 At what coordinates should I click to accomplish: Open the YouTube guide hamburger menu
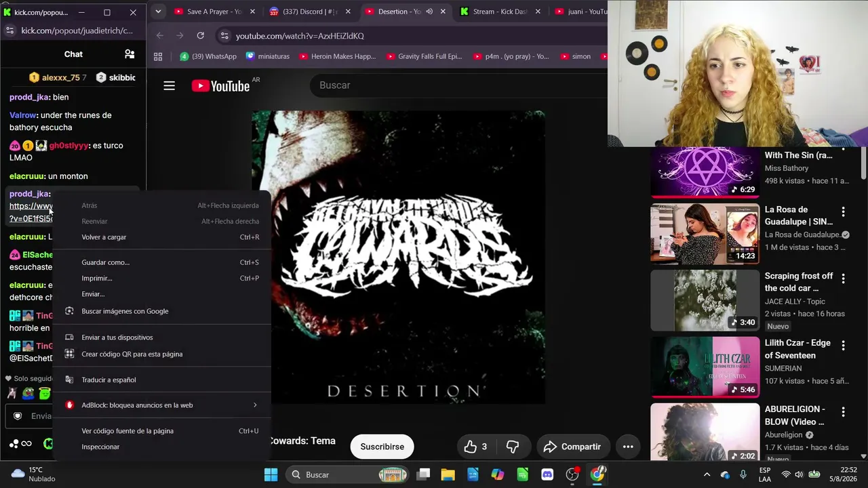[x=169, y=85]
